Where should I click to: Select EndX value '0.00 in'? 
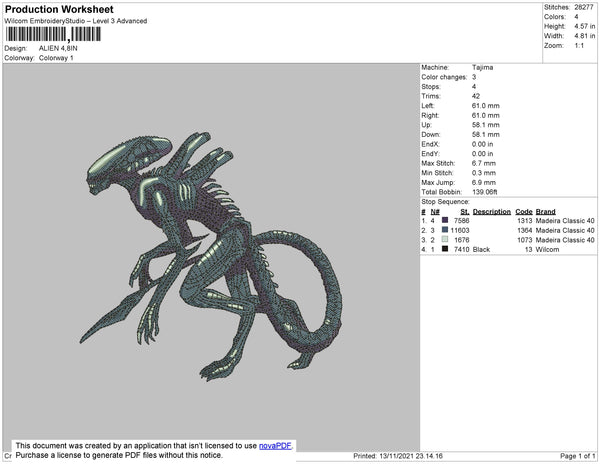[483, 144]
